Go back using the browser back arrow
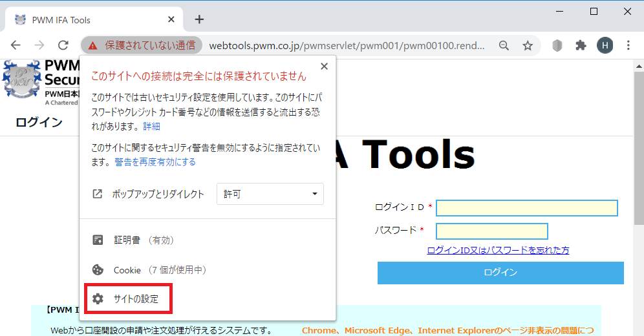The image size is (644, 336). click(16, 45)
